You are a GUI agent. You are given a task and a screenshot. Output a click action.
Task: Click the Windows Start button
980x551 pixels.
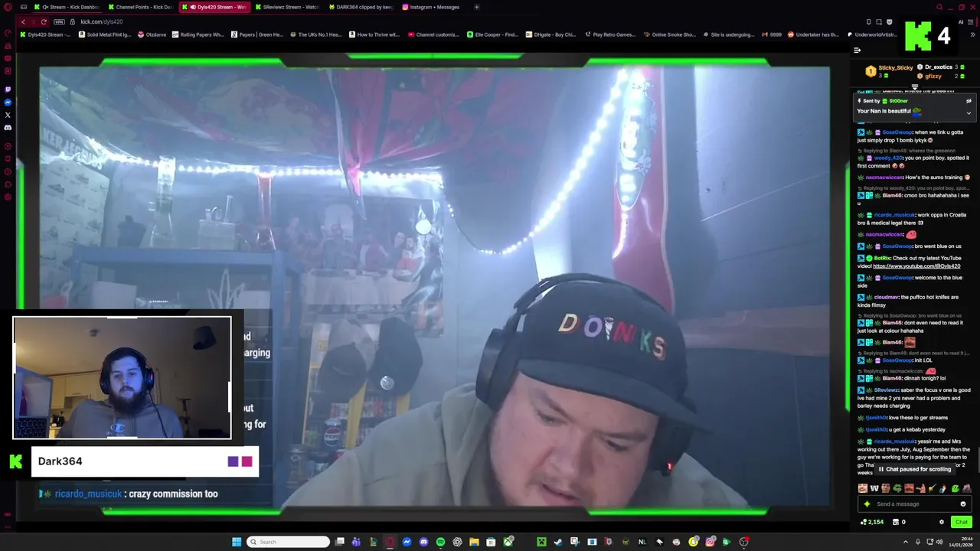tap(237, 542)
